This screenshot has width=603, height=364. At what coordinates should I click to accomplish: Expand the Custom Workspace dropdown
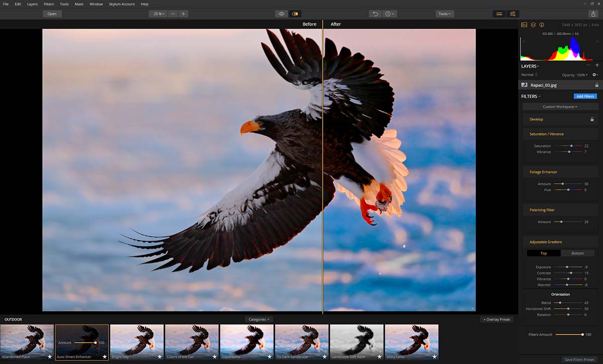click(560, 106)
